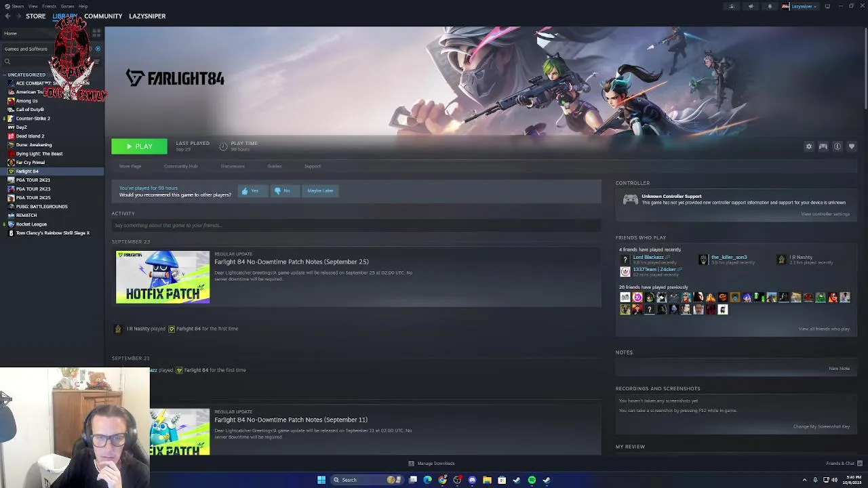The height and width of the screenshot is (488, 868).
Task: Collapse the UNCATEGORIZED library section
Action: (x=5, y=75)
